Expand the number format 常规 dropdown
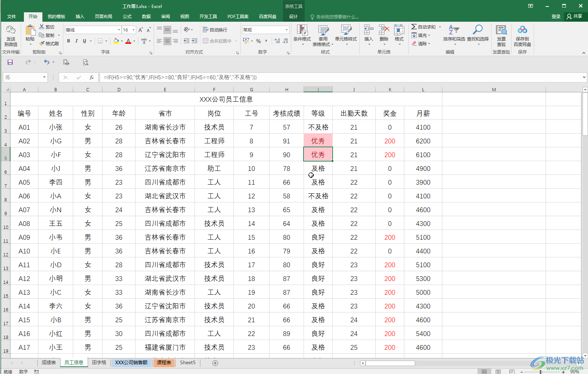This screenshot has height=374, width=588. point(287,30)
